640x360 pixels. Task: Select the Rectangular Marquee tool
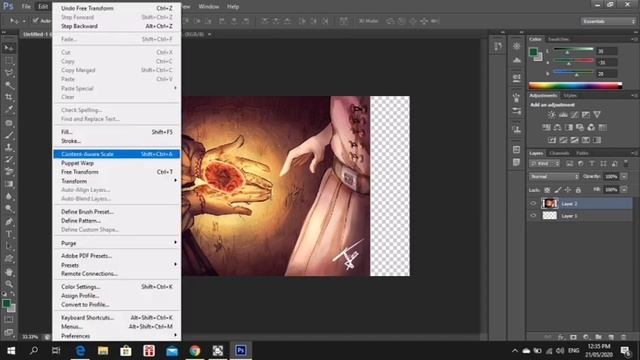tap(9, 60)
